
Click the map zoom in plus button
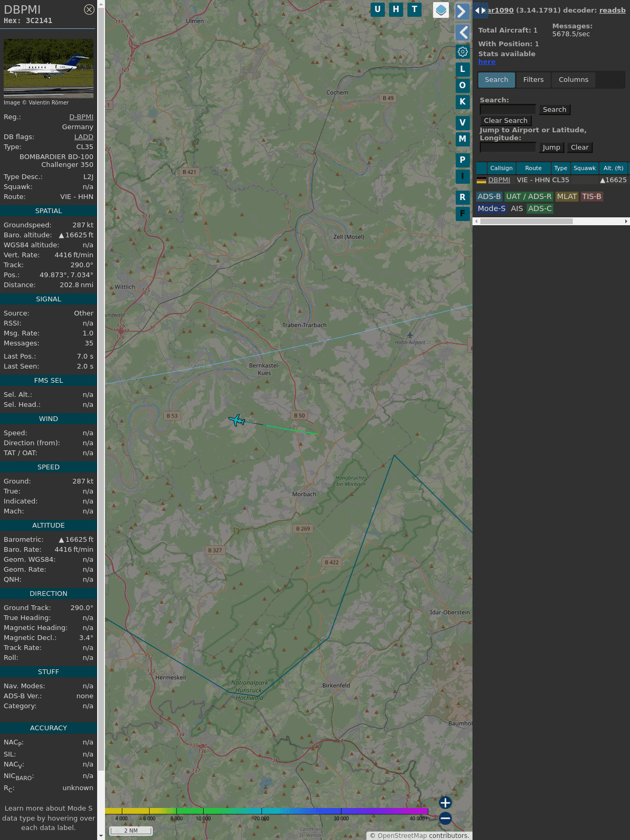point(445,803)
